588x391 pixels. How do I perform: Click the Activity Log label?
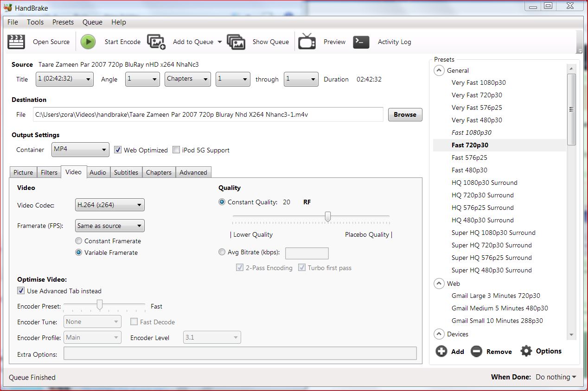[x=395, y=42]
